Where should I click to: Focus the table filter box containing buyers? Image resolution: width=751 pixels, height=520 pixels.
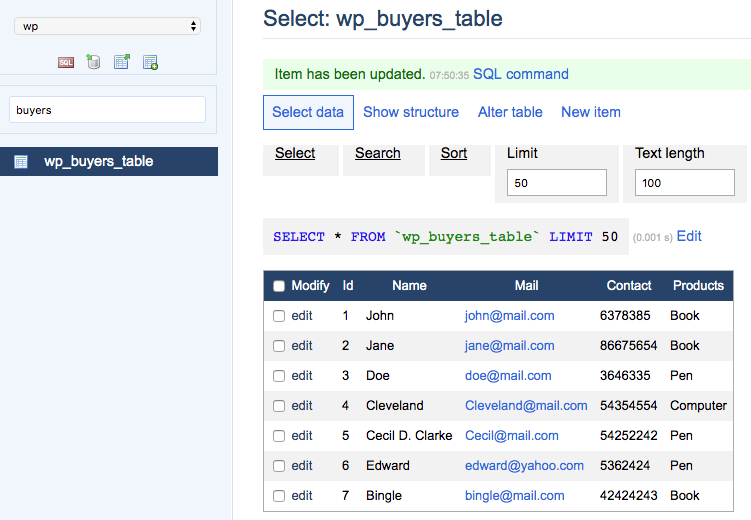(107, 110)
